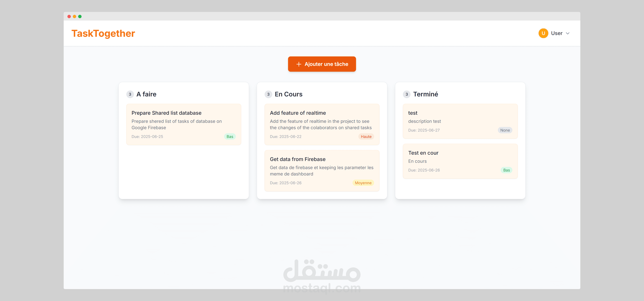Click the green window maximize dot
644x301 pixels.
80,17
